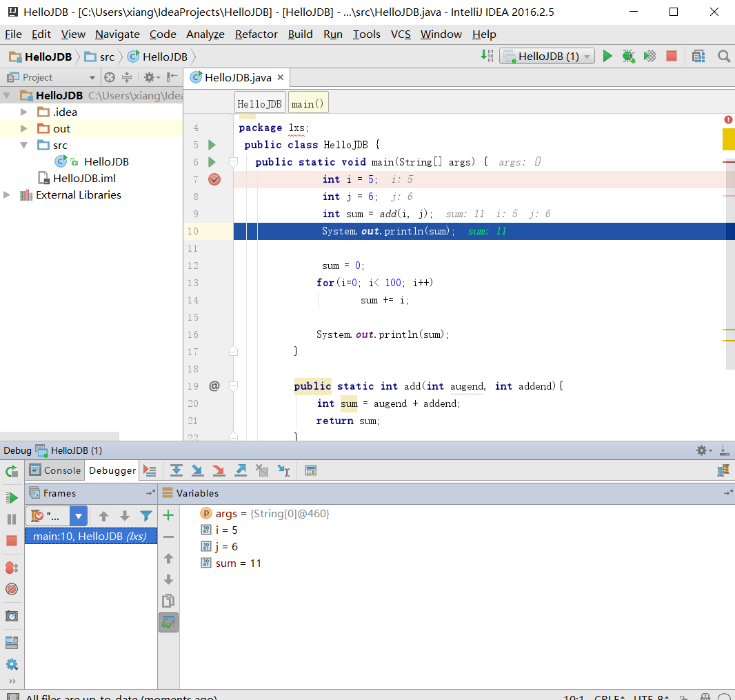
Task: Open Project view type dropdown
Action: point(92,77)
